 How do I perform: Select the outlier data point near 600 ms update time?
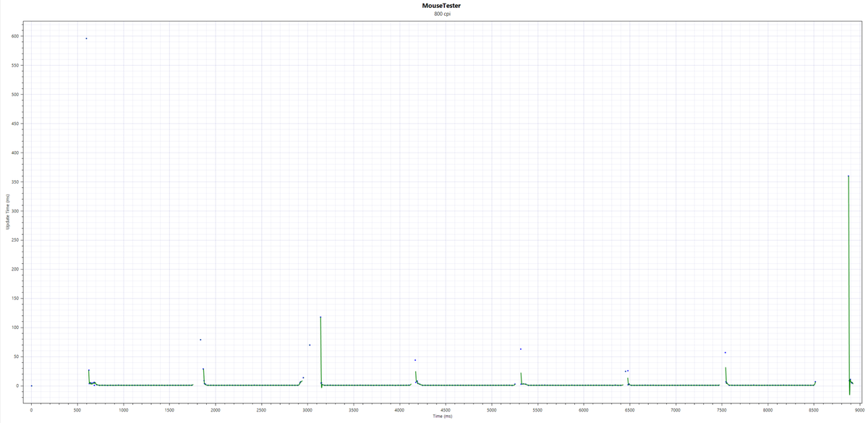[x=86, y=38]
